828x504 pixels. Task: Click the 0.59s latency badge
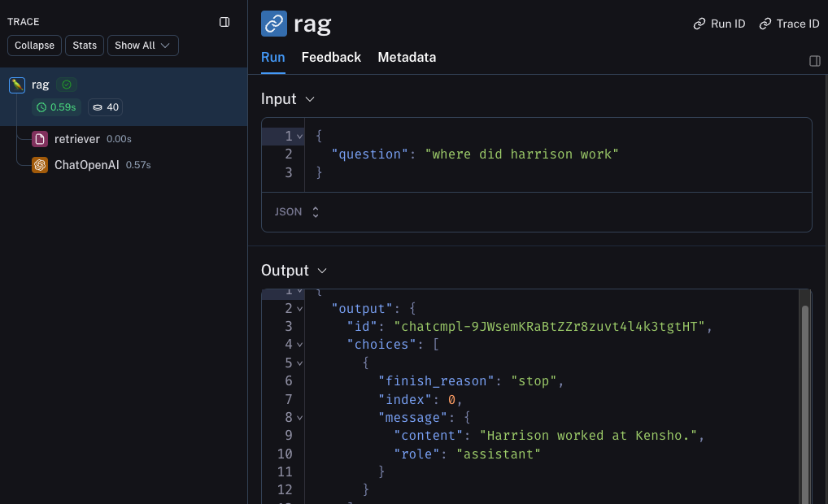click(56, 107)
